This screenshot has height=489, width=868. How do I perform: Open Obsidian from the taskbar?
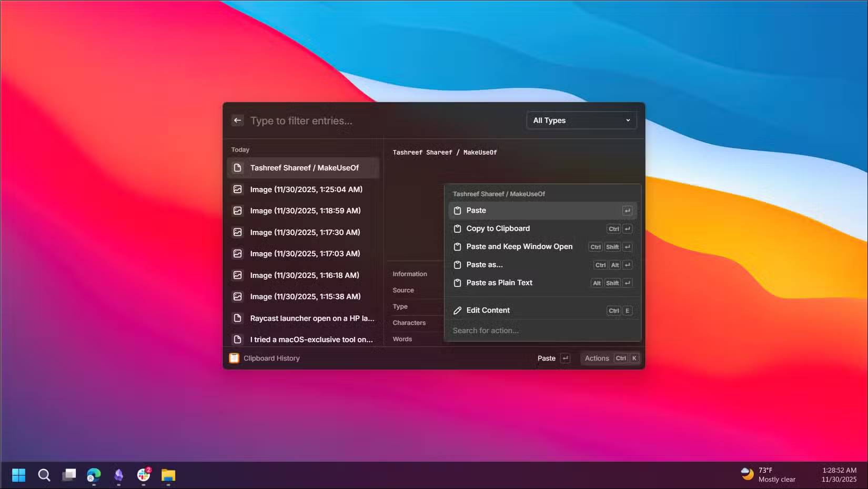tap(118, 475)
